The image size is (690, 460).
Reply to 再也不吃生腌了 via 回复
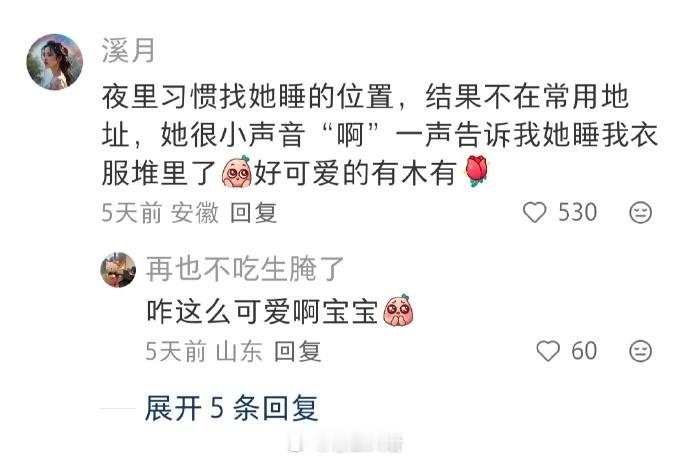tap(297, 352)
